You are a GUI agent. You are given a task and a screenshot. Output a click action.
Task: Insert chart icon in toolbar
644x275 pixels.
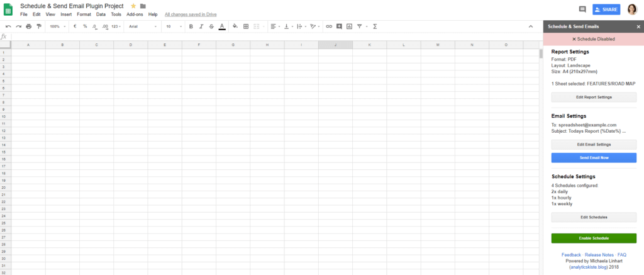350,26
